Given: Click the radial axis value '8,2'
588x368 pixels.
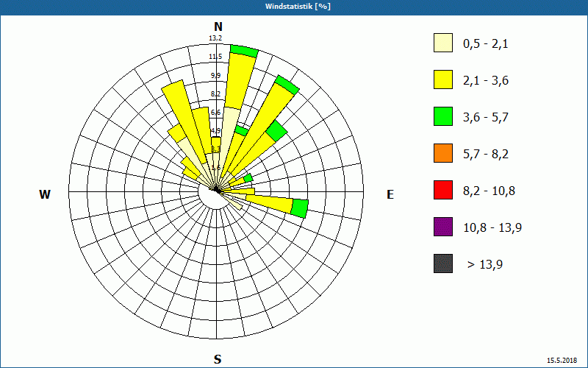Looking at the screenshot, I should tap(215, 94).
